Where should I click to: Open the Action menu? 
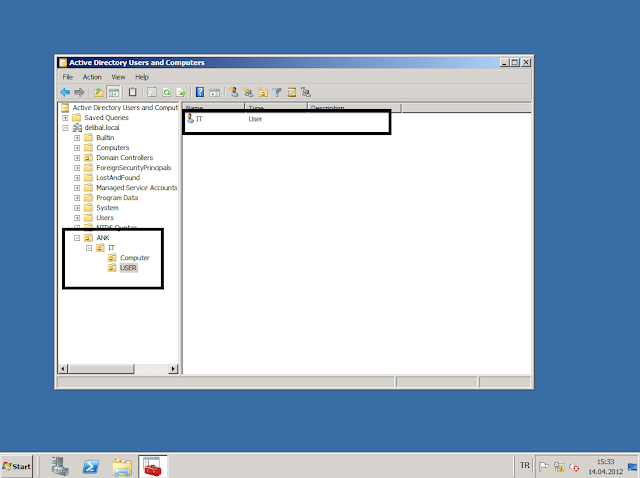pyautogui.click(x=92, y=77)
